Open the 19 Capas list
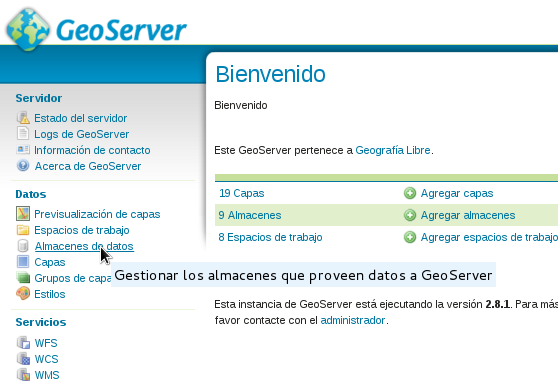This screenshot has width=558, height=389. pyautogui.click(x=242, y=193)
